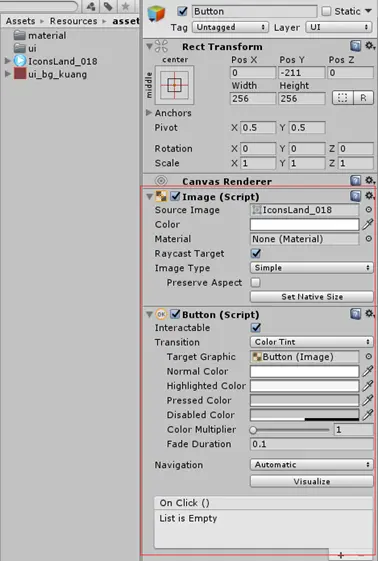Select Resources in the breadcrumb path

pos(73,21)
